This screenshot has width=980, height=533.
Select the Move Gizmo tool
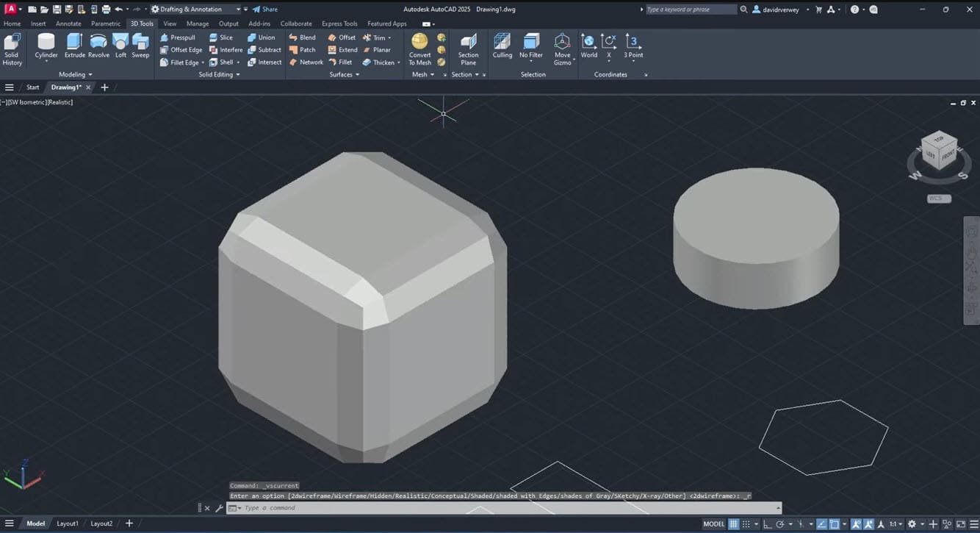[x=562, y=46]
